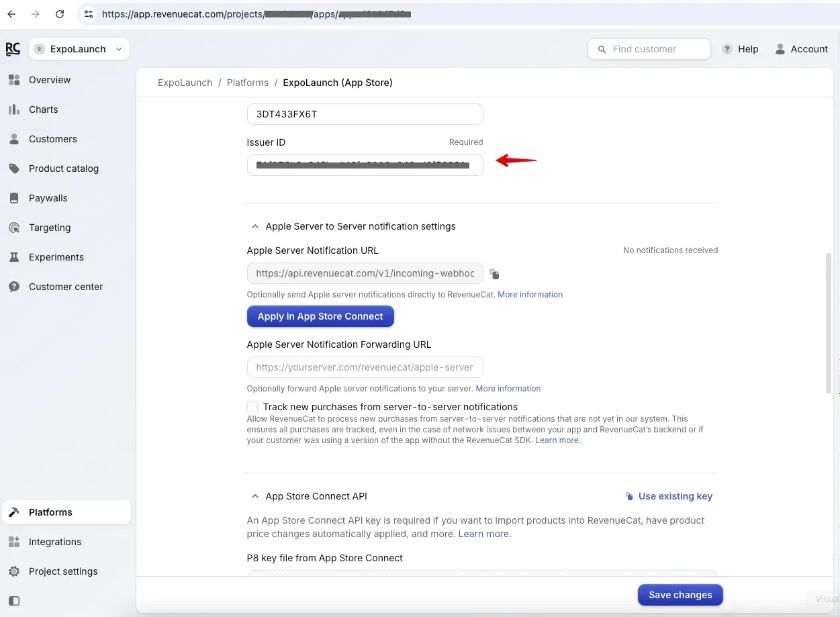This screenshot has width=840, height=617.
Task: Click the RevenueCat logo icon
Action: (13, 49)
